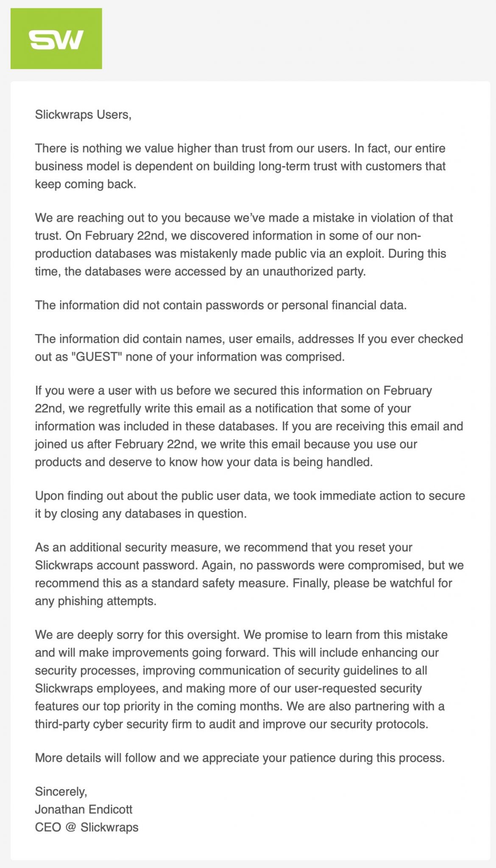Image resolution: width=496 pixels, height=868 pixels.
Task: Click the "Upon finding out" paragraph
Action: pos(250,505)
